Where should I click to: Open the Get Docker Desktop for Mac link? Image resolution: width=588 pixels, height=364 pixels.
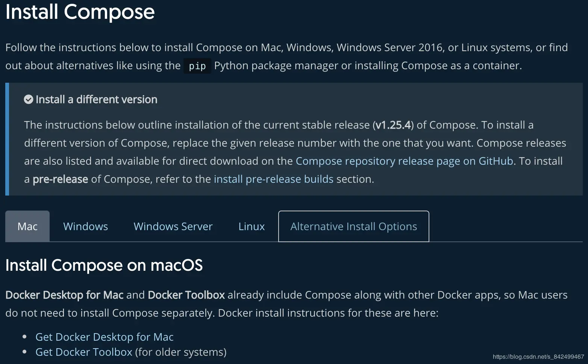tap(104, 337)
